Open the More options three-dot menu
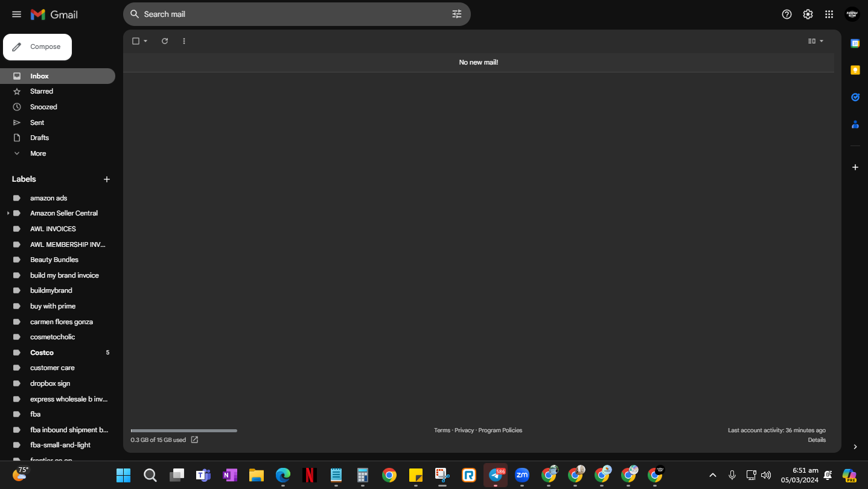Screen dimensions: 868x489 click(x=184, y=41)
